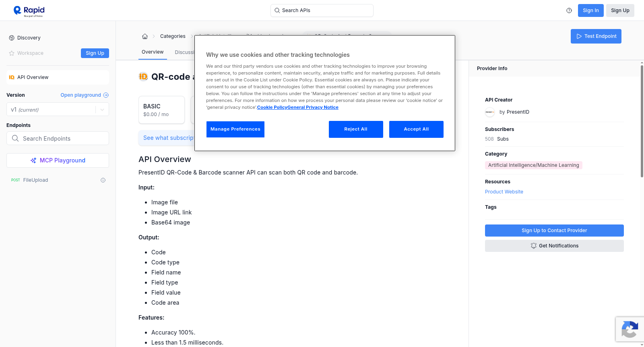Open the MCP Playground
This screenshot has width=644, height=347.
(58, 160)
